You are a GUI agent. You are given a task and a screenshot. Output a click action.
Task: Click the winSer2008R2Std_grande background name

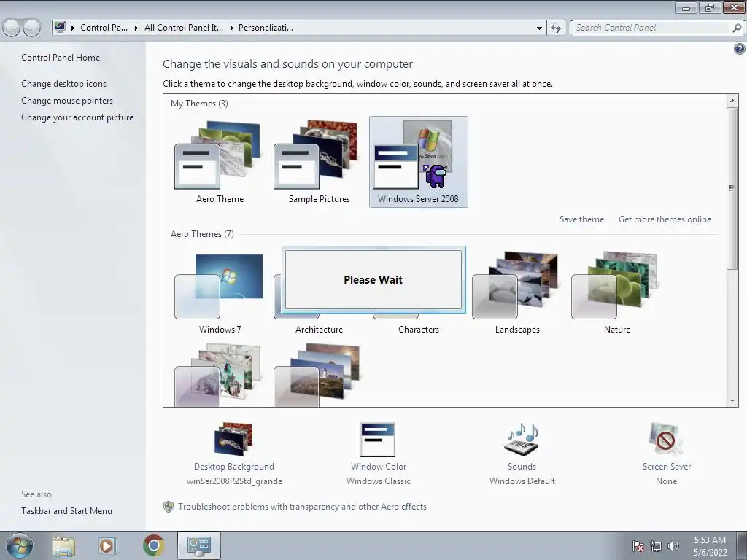point(234,481)
